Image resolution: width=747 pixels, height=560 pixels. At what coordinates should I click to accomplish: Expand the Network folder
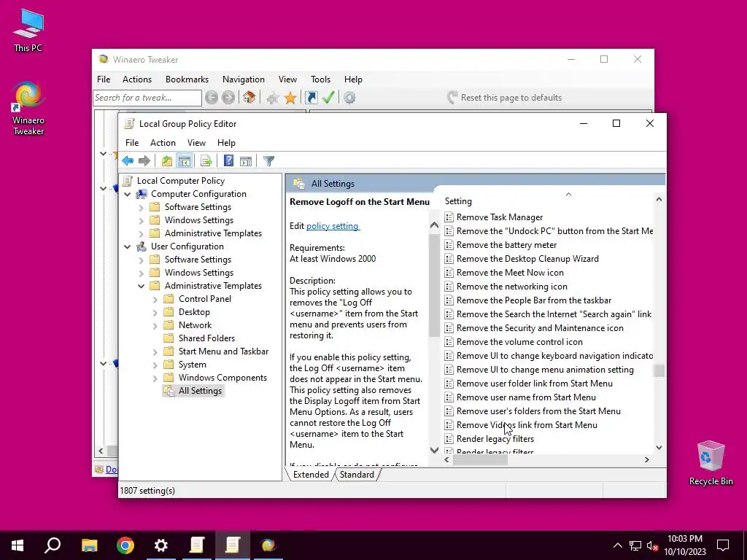click(x=155, y=326)
